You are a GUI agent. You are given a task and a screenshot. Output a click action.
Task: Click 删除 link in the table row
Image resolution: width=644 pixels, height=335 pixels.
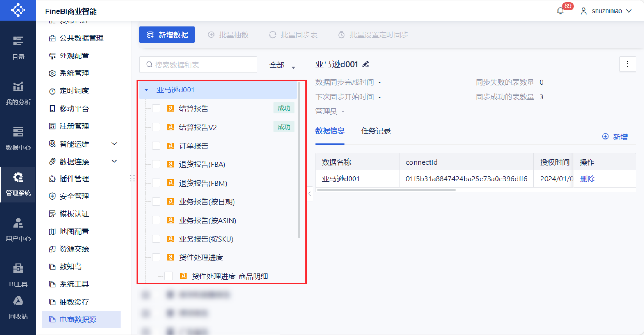point(587,179)
